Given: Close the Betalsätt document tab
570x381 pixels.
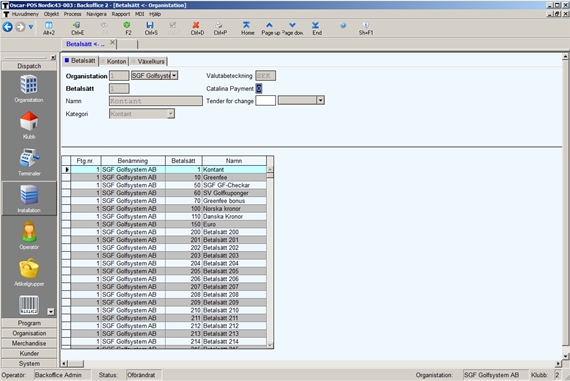Looking at the screenshot, I should [112, 43].
